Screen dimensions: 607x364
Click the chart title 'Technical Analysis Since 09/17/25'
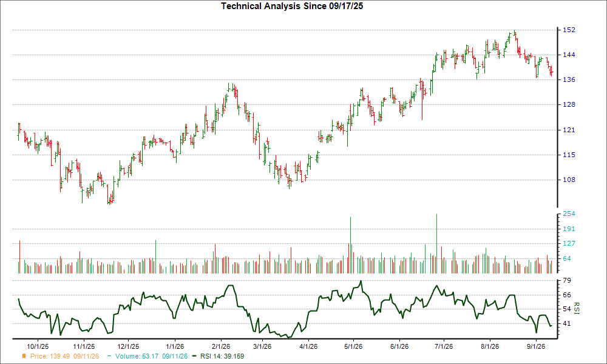(x=292, y=6)
